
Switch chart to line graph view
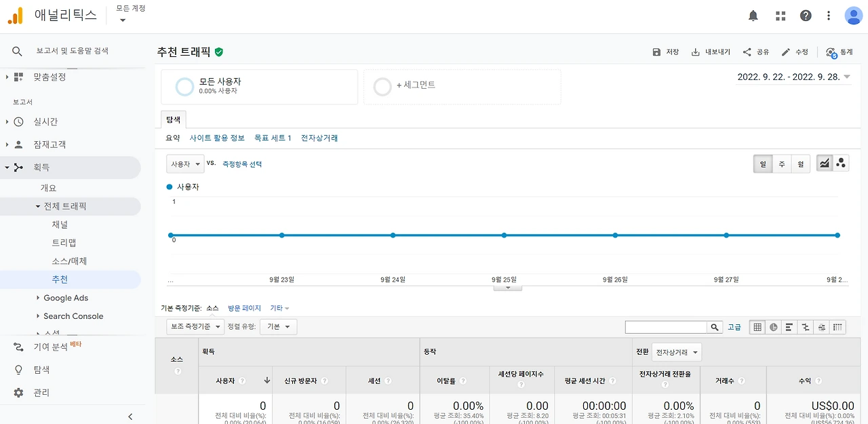click(825, 163)
